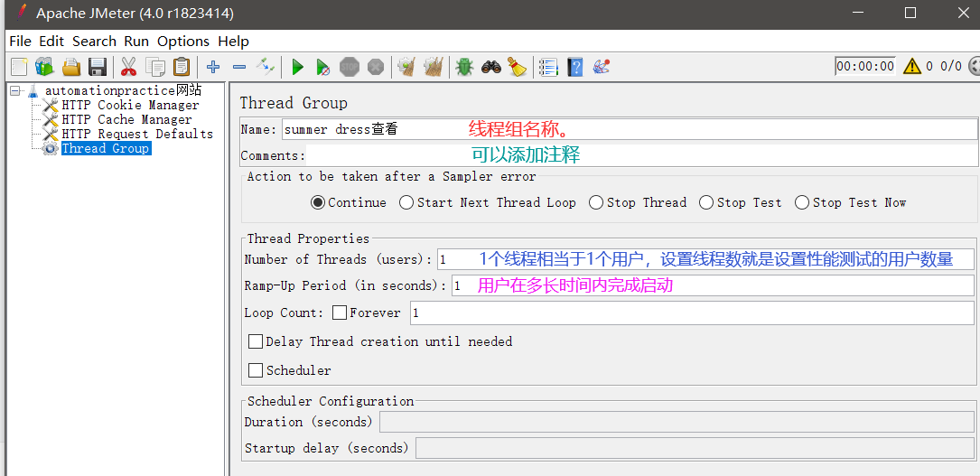The height and width of the screenshot is (476, 980).
Task: Click the Loop Count value field
Action: point(692,313)
